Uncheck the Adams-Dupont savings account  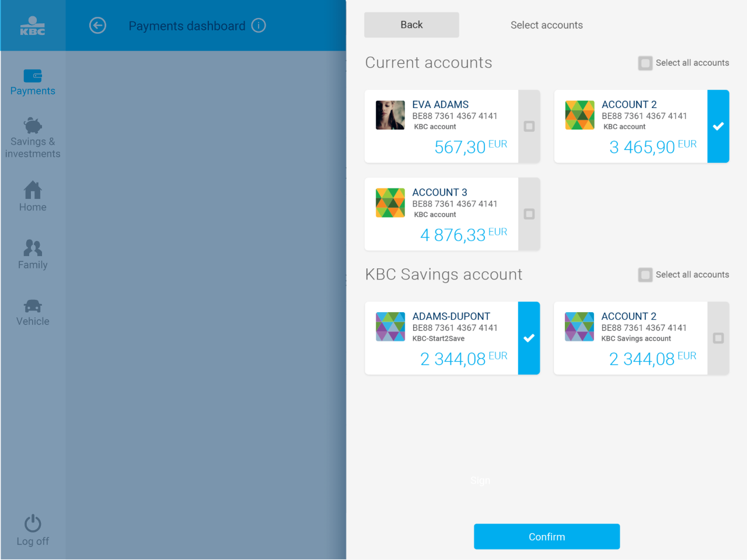click(x=529, y=338)
